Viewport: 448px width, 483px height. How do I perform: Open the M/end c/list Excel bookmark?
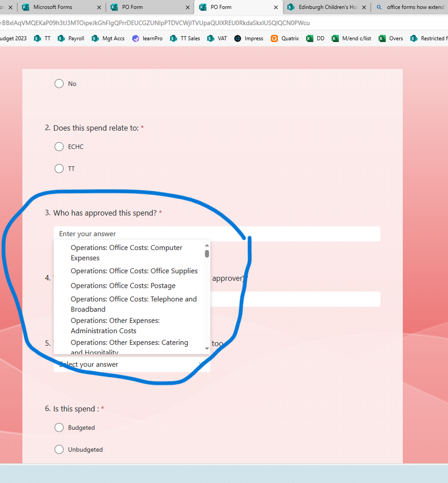coord(351,38)
